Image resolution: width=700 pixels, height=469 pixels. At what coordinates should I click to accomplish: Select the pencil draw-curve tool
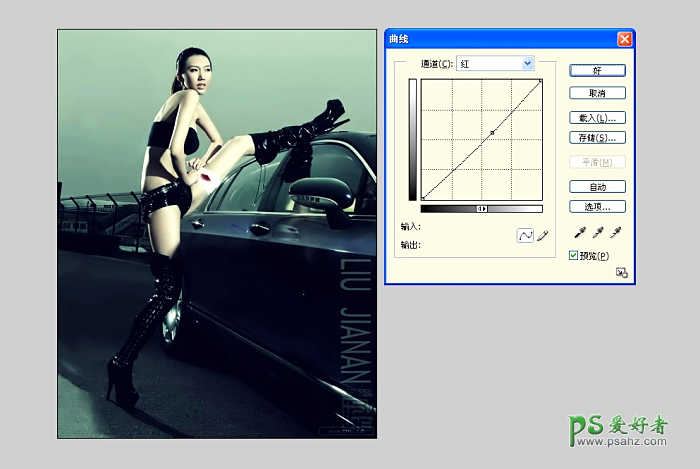tap(543, 236)
